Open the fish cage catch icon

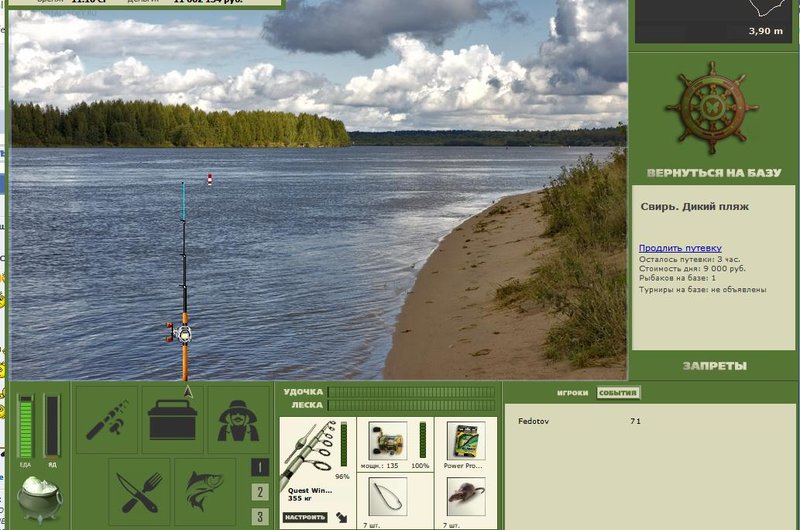[205, 492]
